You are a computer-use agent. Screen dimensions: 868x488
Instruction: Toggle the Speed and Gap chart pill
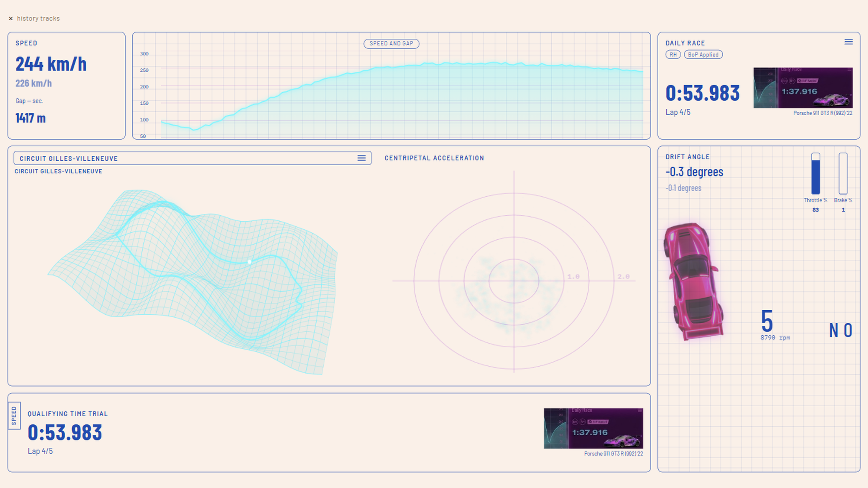pyautogui.click(x=391, y=44)
